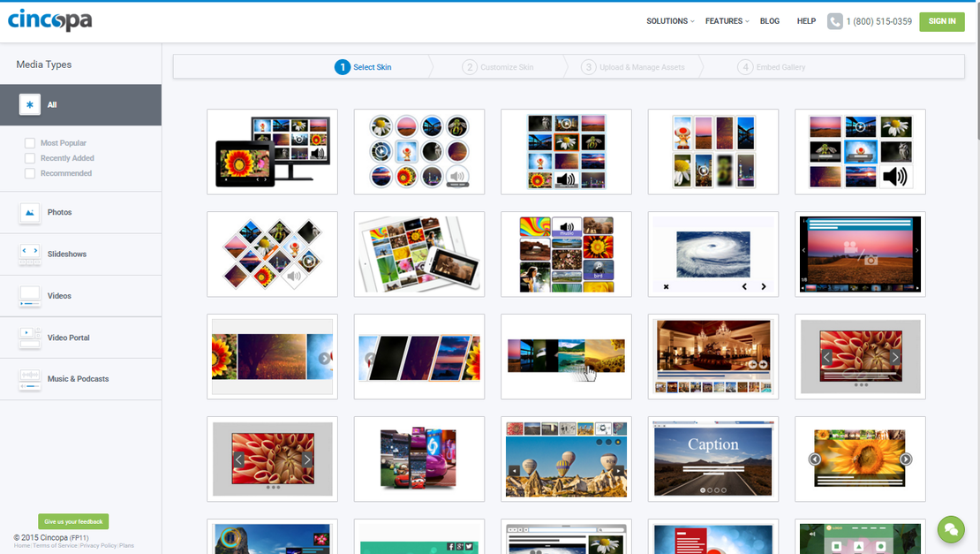Click the Give us your feedback button

(x=73, y=521)
